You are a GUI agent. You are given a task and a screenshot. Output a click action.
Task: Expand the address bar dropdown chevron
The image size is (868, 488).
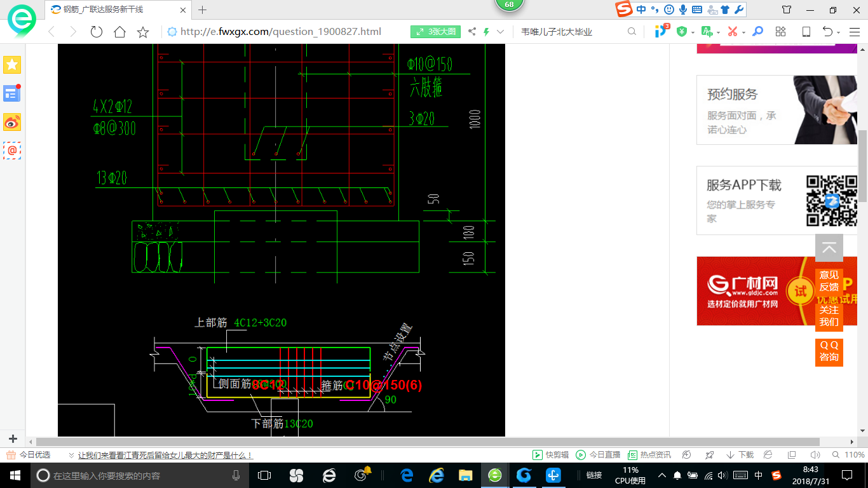click(x=501, y=32)
